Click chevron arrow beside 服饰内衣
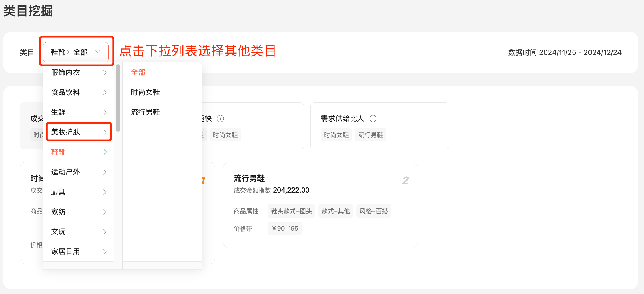This screenshot has height=294, width=644. click(x=105, y=73)
